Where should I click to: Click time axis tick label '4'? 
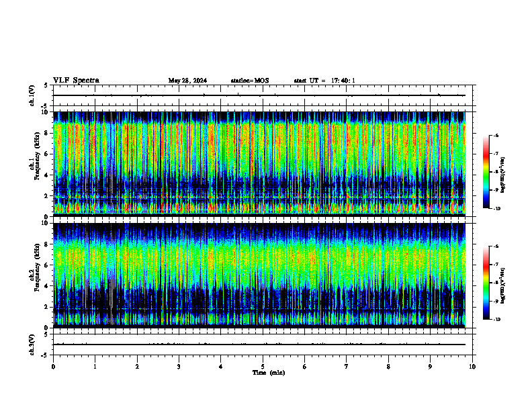pos(221,367)
